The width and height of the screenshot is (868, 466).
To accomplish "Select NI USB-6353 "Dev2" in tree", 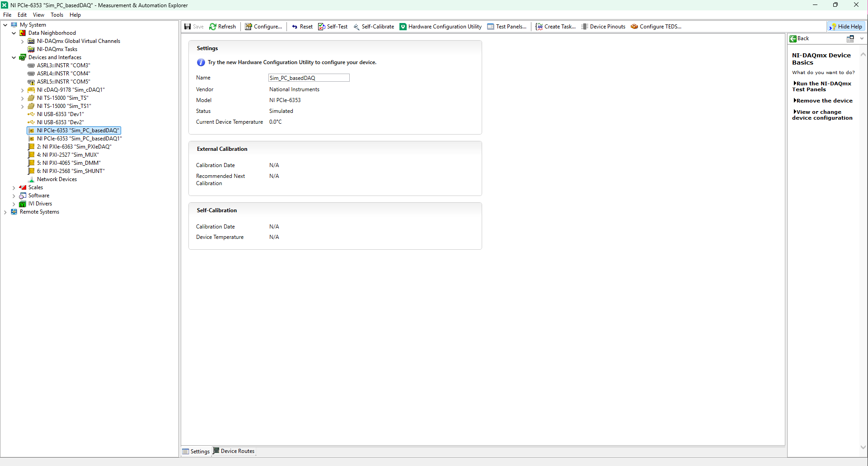I will [x=61, y=122].
